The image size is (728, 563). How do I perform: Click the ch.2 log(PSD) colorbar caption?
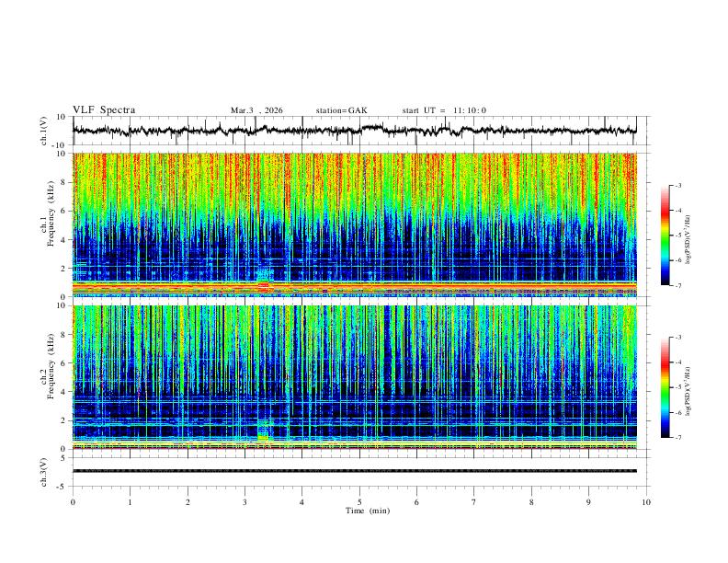[688, 392]
